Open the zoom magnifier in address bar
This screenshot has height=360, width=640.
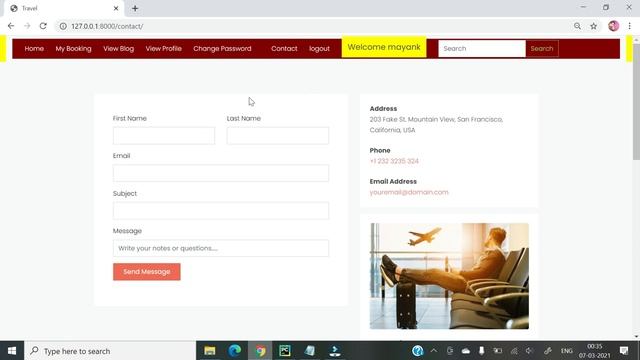tap(577, 26)
